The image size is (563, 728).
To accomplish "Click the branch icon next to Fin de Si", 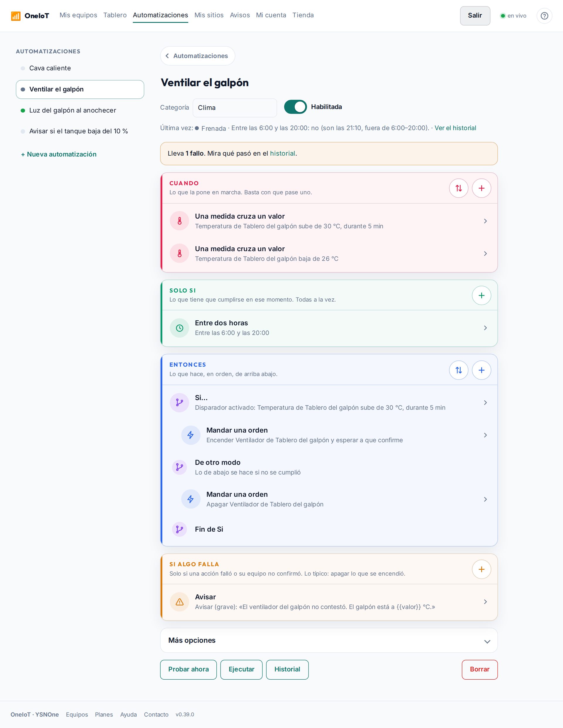I will click(x=179, y=529).
